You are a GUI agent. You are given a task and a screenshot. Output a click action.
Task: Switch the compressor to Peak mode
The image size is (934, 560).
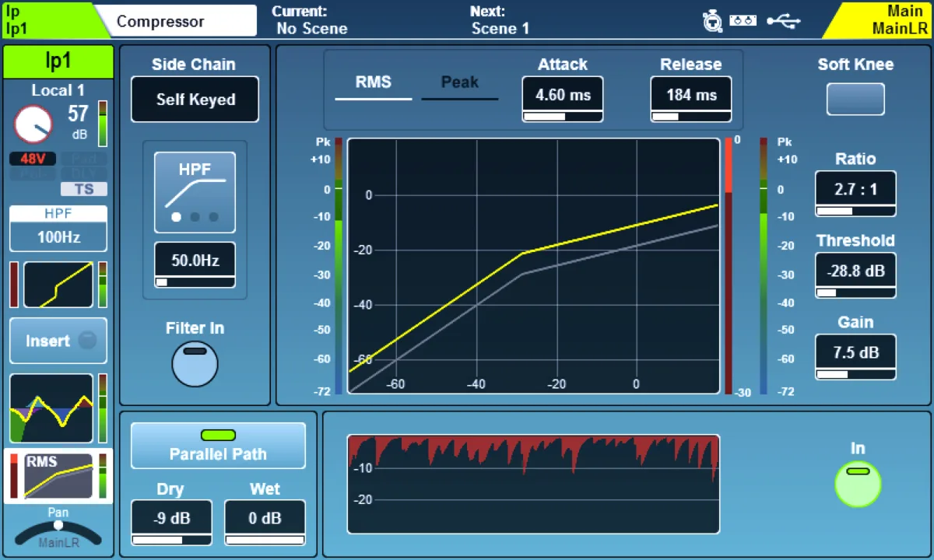(460, 83)
